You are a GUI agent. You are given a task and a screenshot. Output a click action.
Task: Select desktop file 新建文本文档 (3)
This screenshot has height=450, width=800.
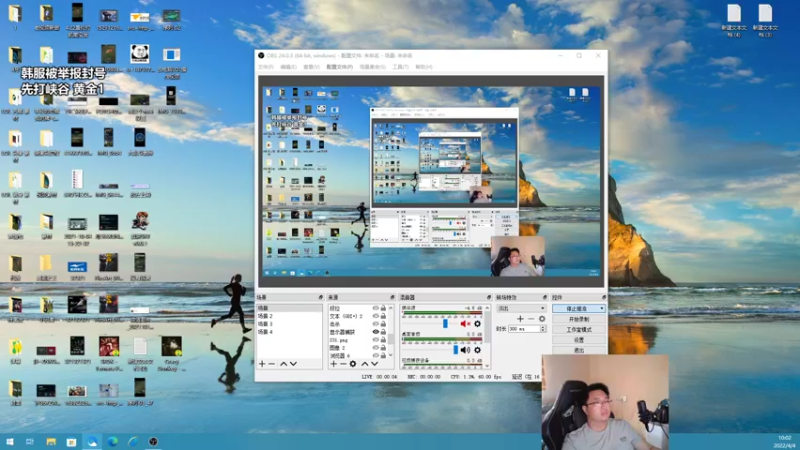pos(765,20)
